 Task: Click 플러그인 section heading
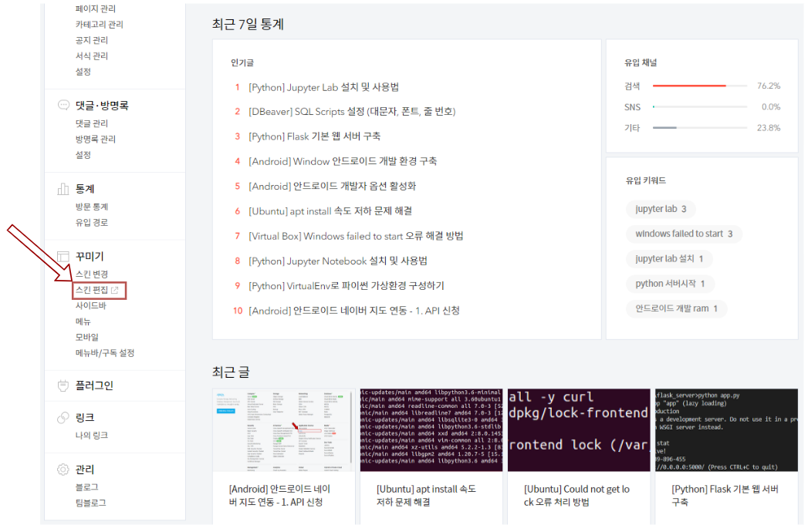click(x=94, y=386)
